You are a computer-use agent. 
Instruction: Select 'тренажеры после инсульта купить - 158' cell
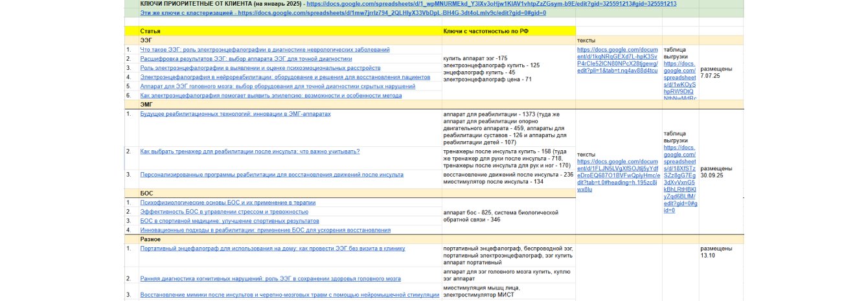tap(509, 159)
